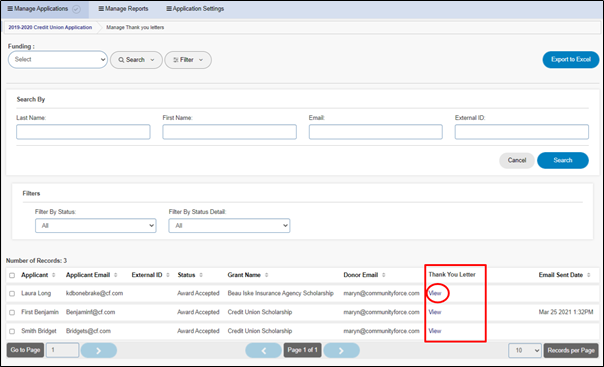Click the Page 1 of 1 indicator
Viewport: 604px width, 367px height.
click(302, 350)
